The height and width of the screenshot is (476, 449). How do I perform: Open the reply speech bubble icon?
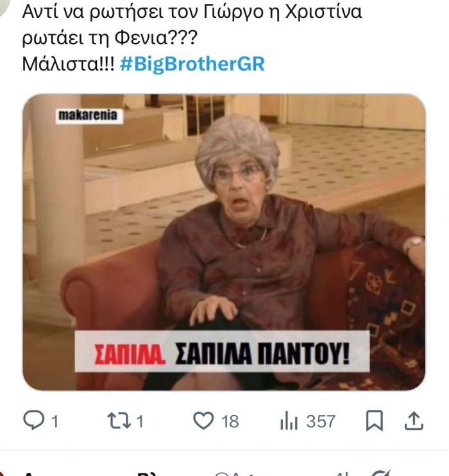point(34,420)
